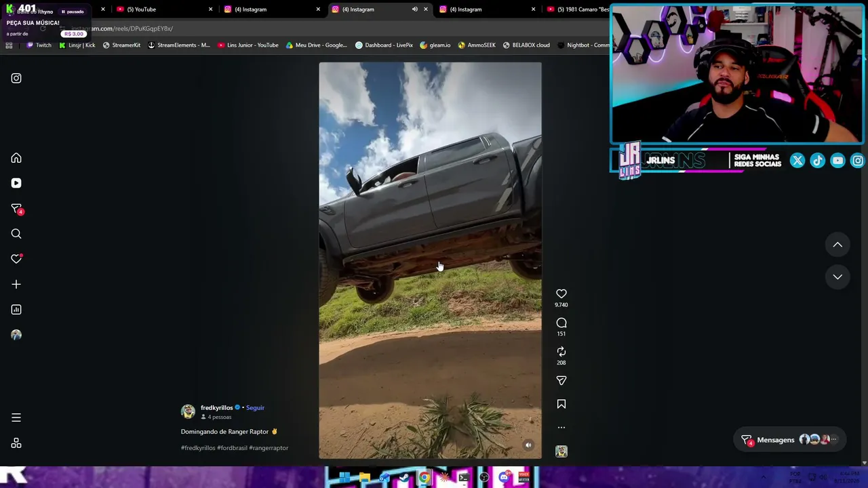Open the Also from Meta apps icon
868x488 pixels.
tap(16, 443)
